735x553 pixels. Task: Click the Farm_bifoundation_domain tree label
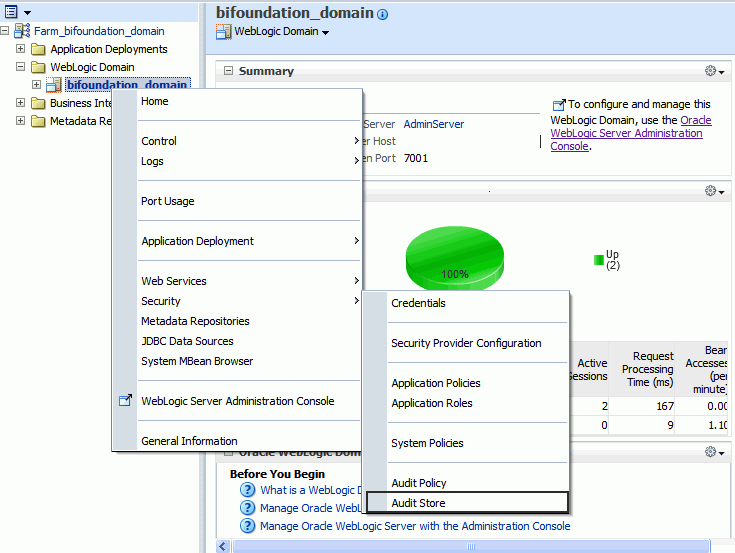click(99, 31)
